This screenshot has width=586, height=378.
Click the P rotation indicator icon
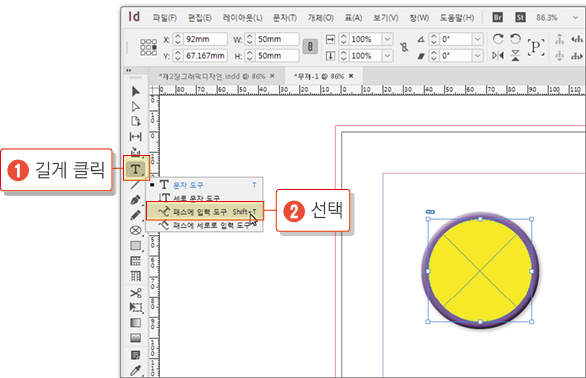(x=536, y=47)
